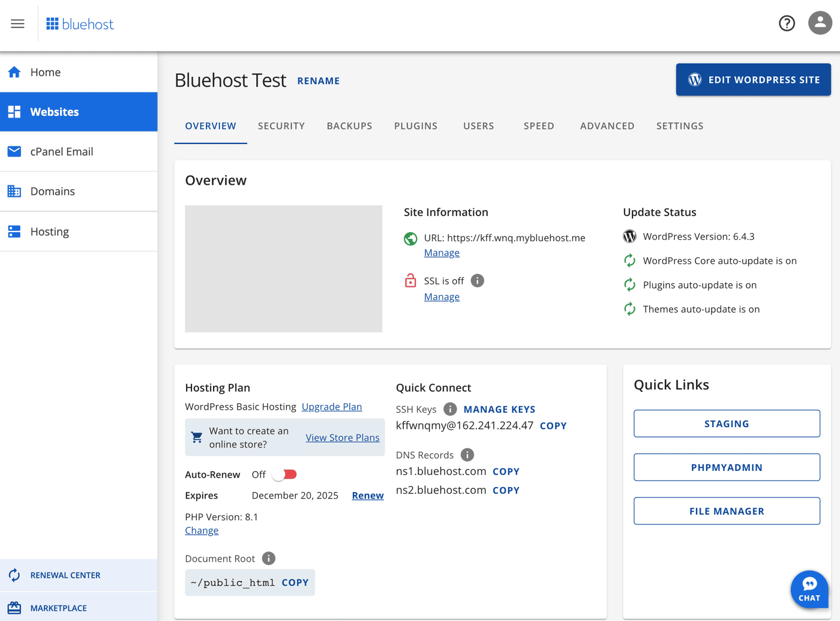Screen dimensions: 840x621
Task: Switch to the Backups tab
Action: pyautogui.click(x=349, y=126)
